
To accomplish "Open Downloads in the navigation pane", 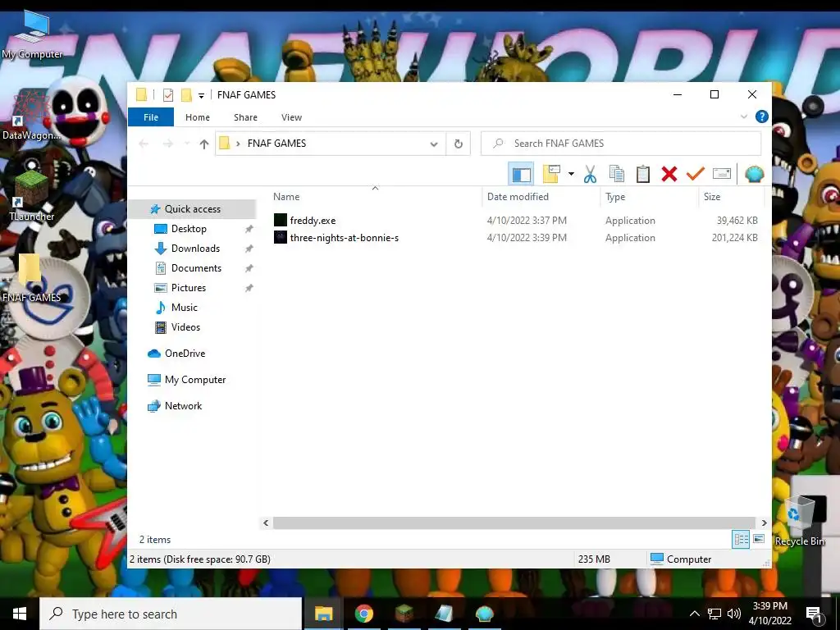I will tap(195, 249).
